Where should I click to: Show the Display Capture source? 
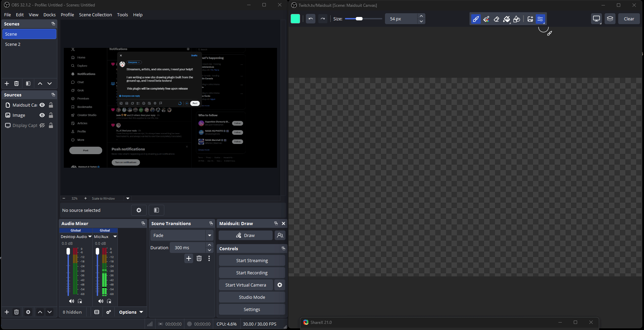[x=42, y=125]
